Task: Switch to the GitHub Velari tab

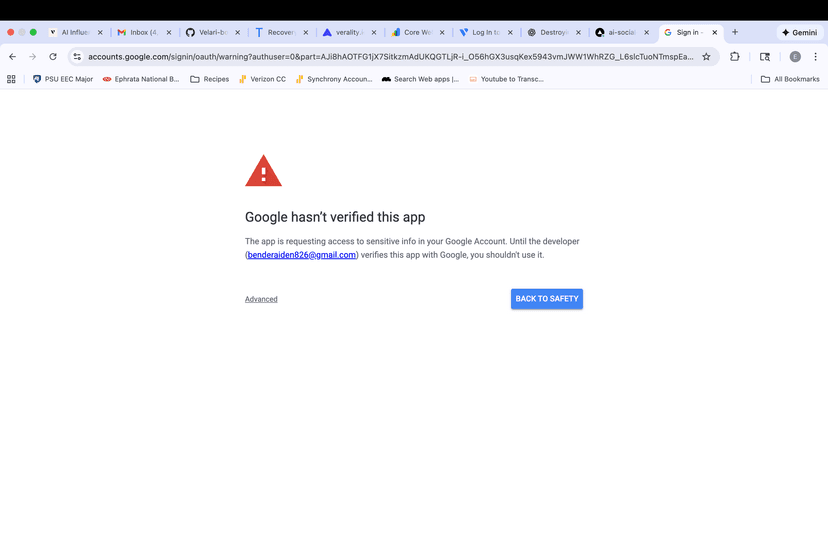Action: tap(206, 32)
